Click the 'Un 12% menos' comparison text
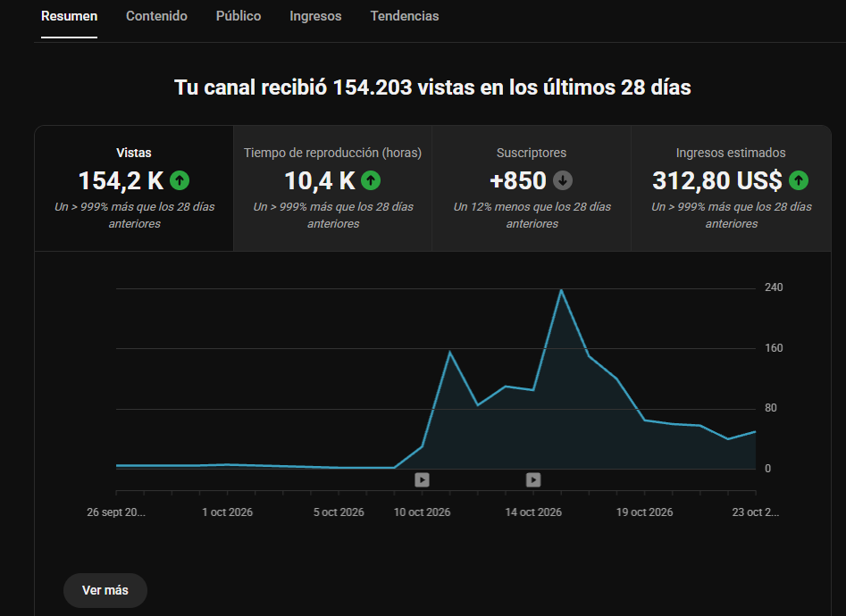The width and height of the screenshot is (846, 616). [x=532, y=214]
